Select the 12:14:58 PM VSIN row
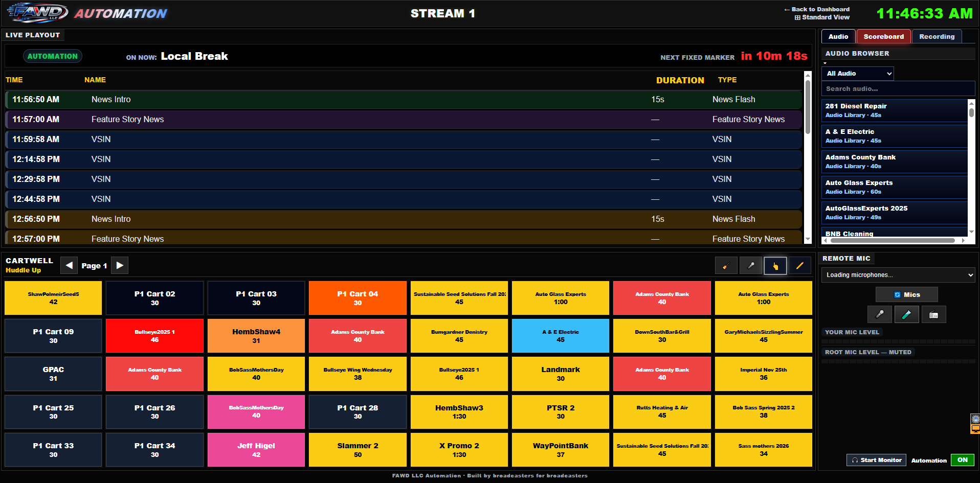The width and height of the screenshot is (980, 483). (x=404, y=159)
